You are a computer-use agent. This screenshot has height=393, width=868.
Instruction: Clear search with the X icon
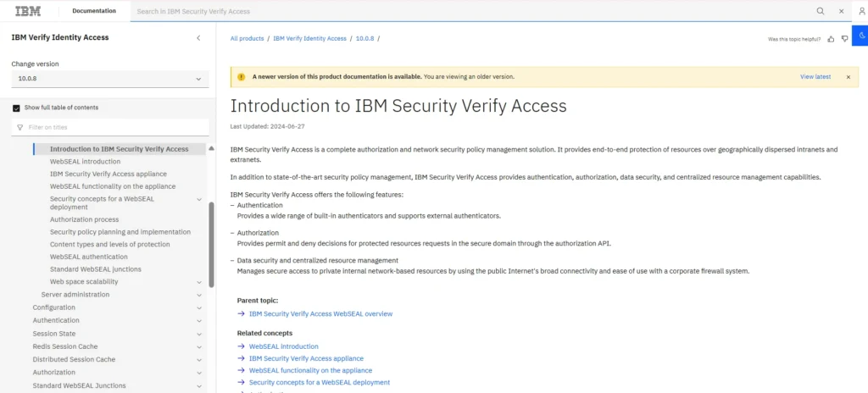(x=842, y=11)
